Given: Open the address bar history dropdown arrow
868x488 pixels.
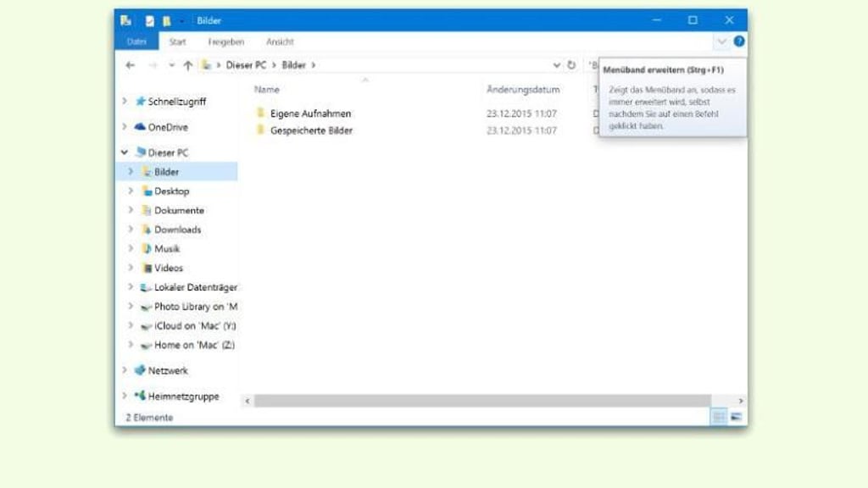Looking at the screenshot, I should [555, 64].
